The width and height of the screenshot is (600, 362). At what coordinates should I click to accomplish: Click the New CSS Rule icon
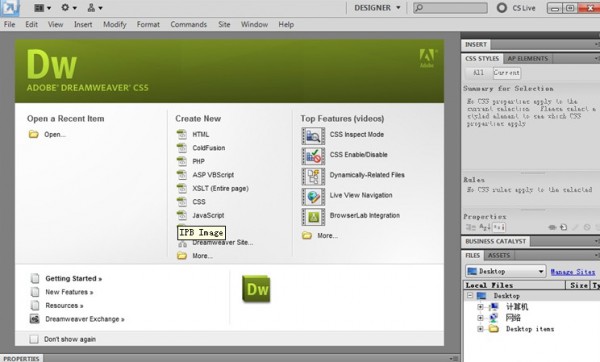pyautogui.click(x=563, y=227)
